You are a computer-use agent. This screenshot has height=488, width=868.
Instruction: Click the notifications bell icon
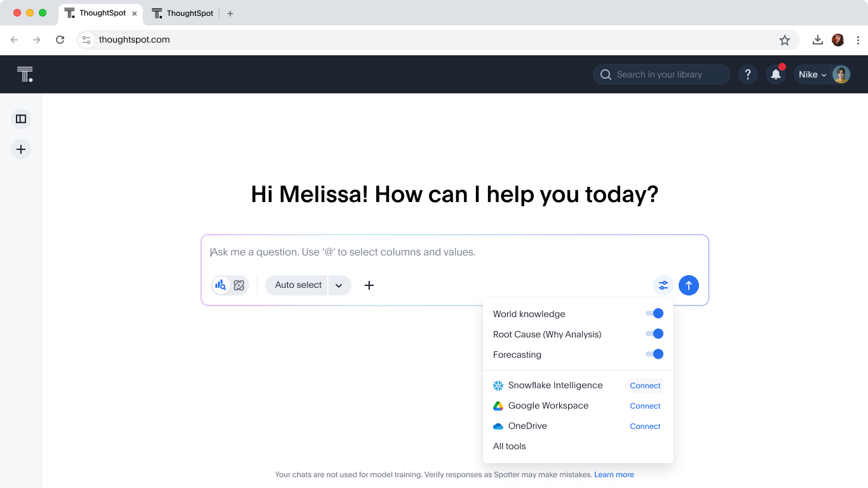[x=775, y=74]
